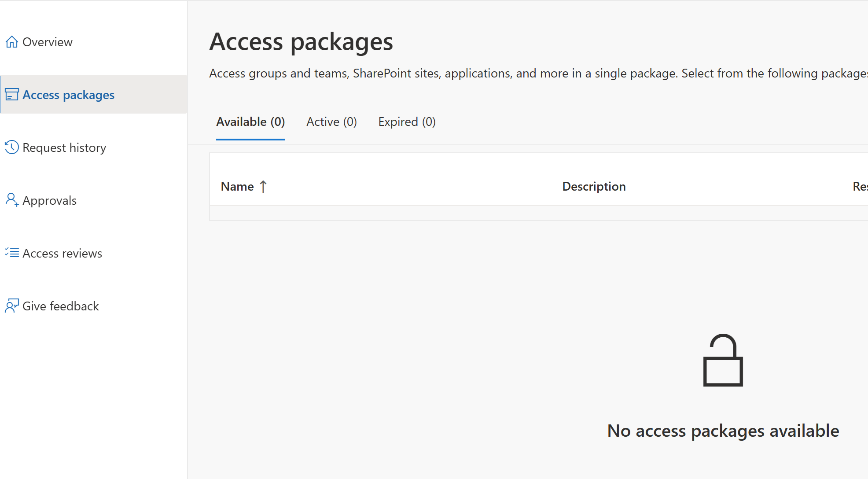Switch to the Expired (0) tab
Image resolution: width=868 pixels, height=479 pixels.
point(407,122)
